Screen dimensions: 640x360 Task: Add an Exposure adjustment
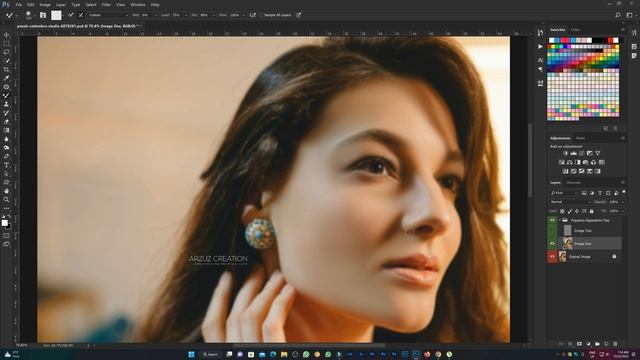589,153
